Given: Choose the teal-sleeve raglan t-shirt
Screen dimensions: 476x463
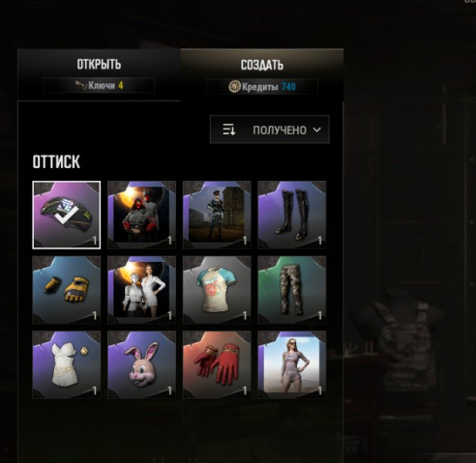Looking at the screenshot, I should [217, 290].
